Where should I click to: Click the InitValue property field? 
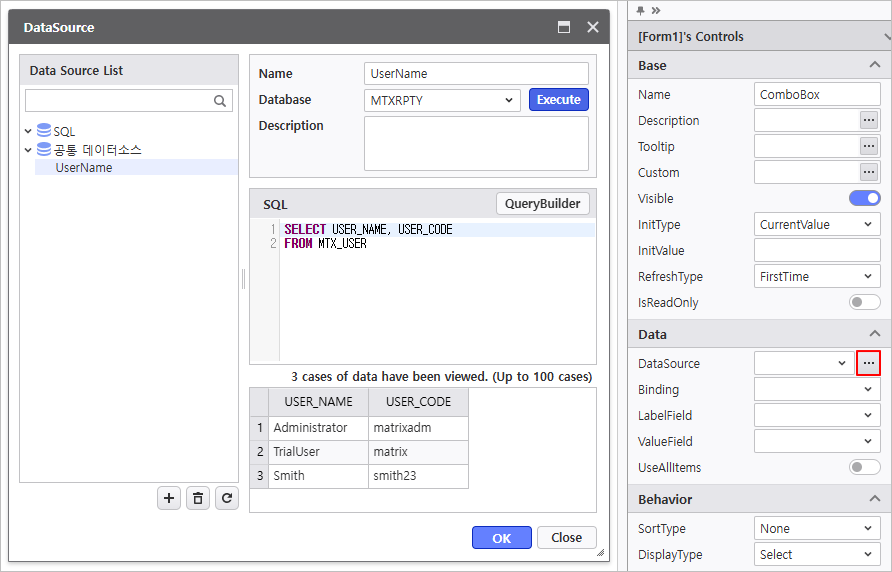(817, 250)
